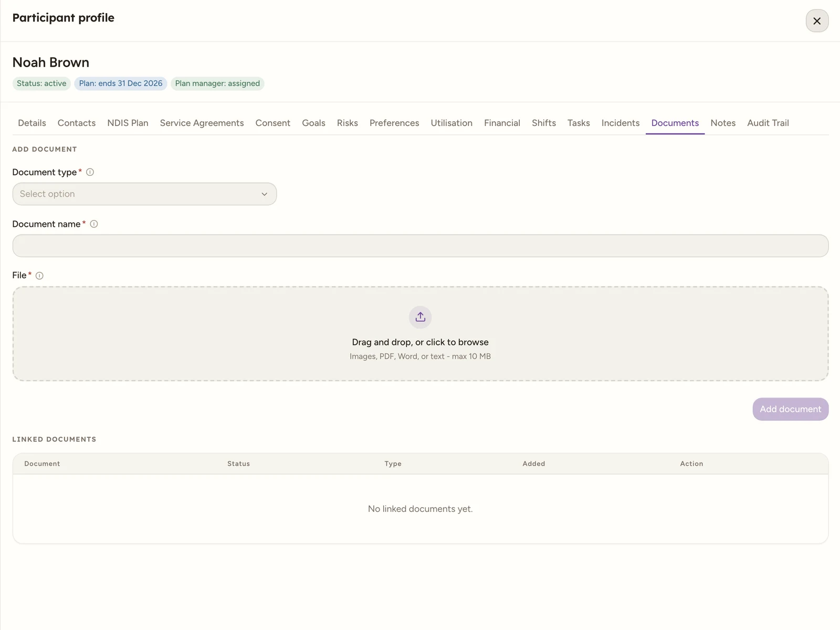Click the Status column header
This screenshot has width=840, height=630.
[238, 464]
